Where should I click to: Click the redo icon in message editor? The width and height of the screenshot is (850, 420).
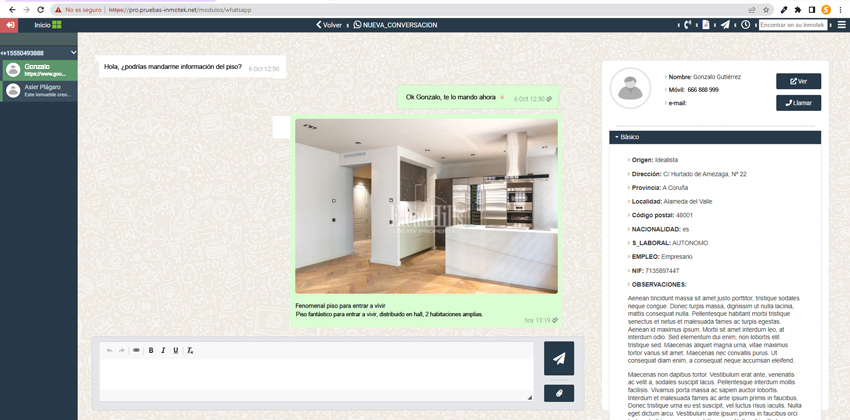click(121, 351)
